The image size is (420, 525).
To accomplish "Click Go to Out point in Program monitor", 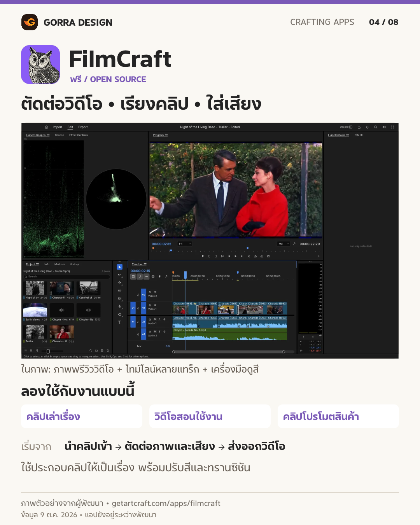I will pos(249,256).
